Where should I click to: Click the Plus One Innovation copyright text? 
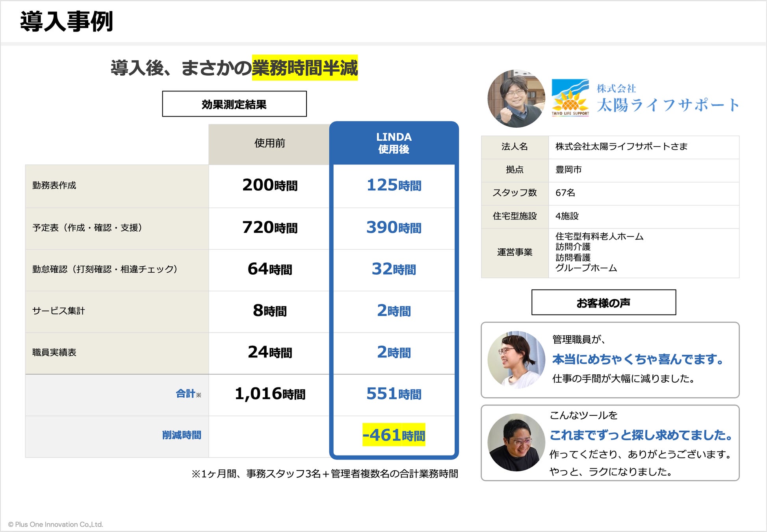coord(56,524)
